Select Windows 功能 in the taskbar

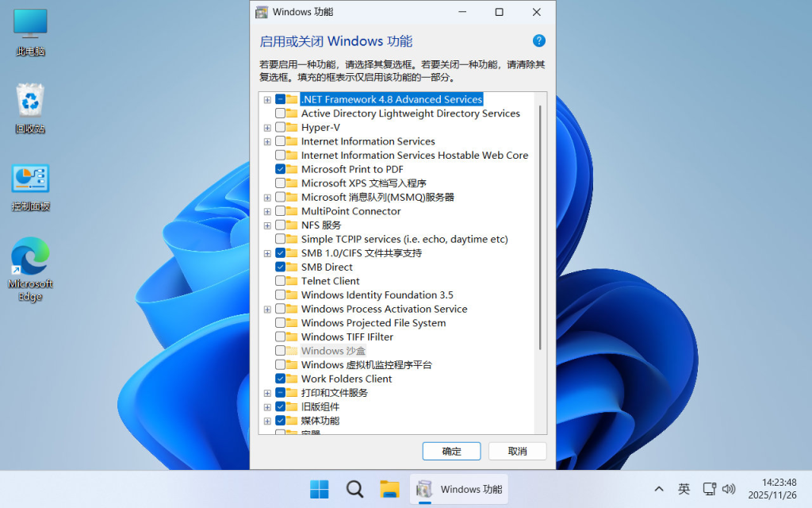click(x=458, y=489)
